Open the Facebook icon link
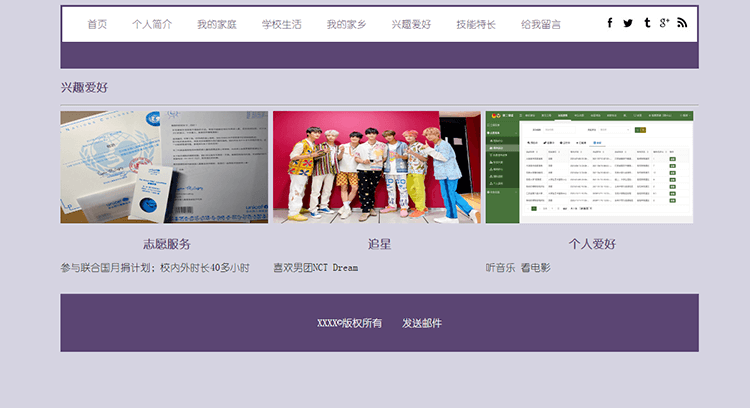 [610, 23]
